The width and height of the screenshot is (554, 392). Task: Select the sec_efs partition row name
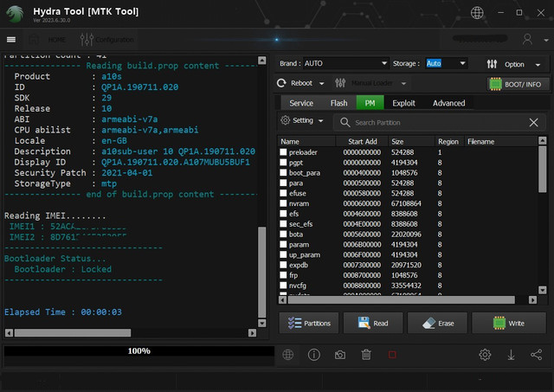point(300,224)
